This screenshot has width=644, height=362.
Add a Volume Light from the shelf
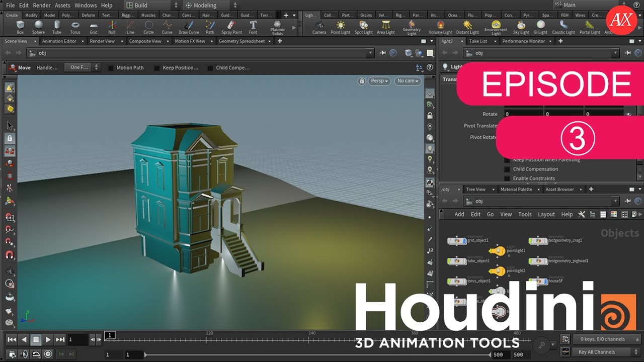(440, 27)
